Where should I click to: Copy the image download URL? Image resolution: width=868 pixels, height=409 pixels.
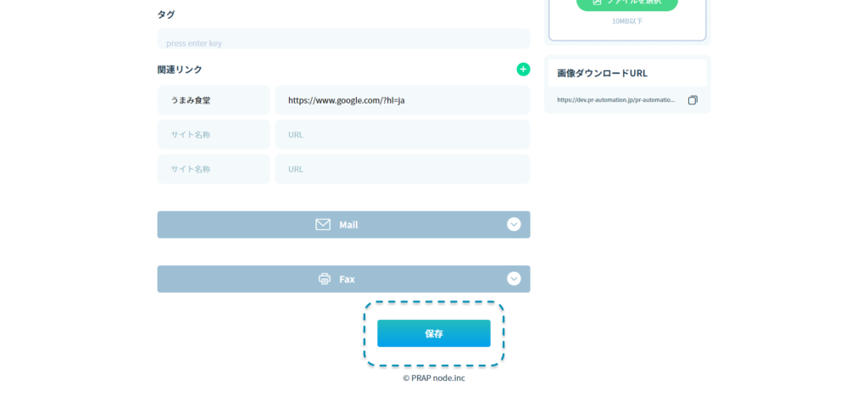point(693,100)
